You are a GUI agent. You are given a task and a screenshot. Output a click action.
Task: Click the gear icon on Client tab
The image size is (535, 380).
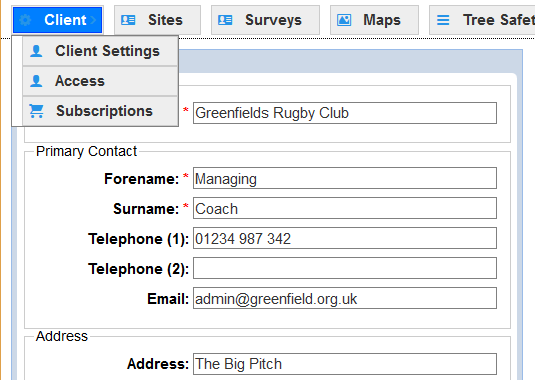tap(25, 20)
